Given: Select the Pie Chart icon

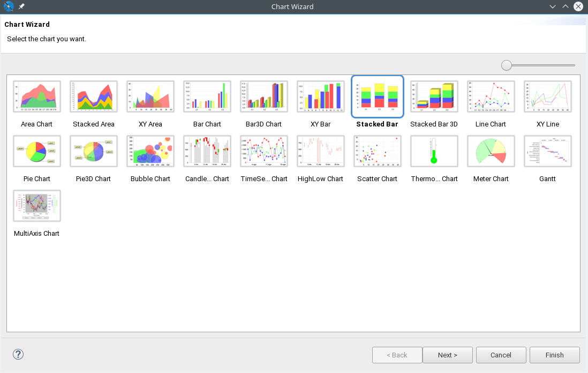Looking at the screenshot, I should coord(37,151).
